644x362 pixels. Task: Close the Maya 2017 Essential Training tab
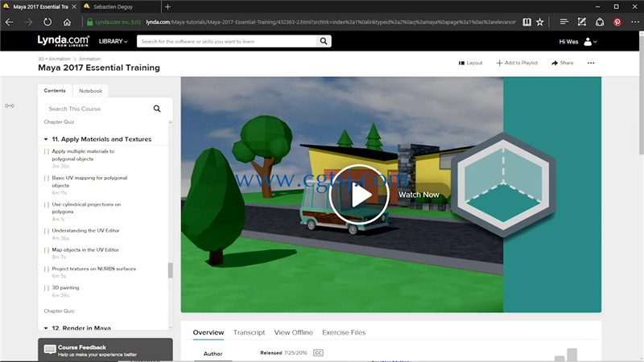(x=74, y=6)
